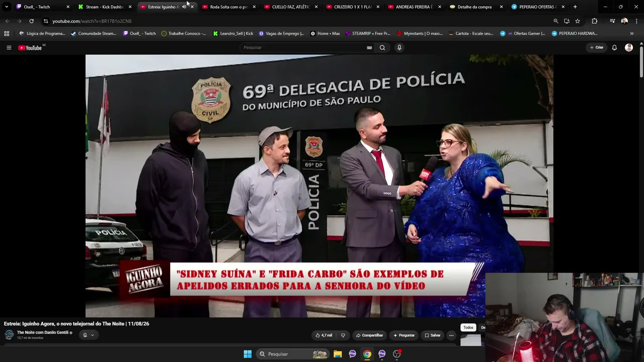Image resolution: width=644 pixels, height=362 pixels.
Task: Start voice search with the microphone
Action: pos(399,48)
